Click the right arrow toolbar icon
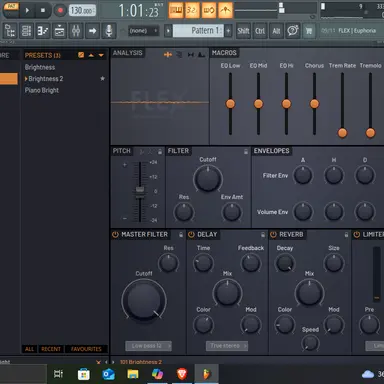Image resolution: width=384 pixels, height=384 pixels. pyautogui.click(x=92, y=31)
